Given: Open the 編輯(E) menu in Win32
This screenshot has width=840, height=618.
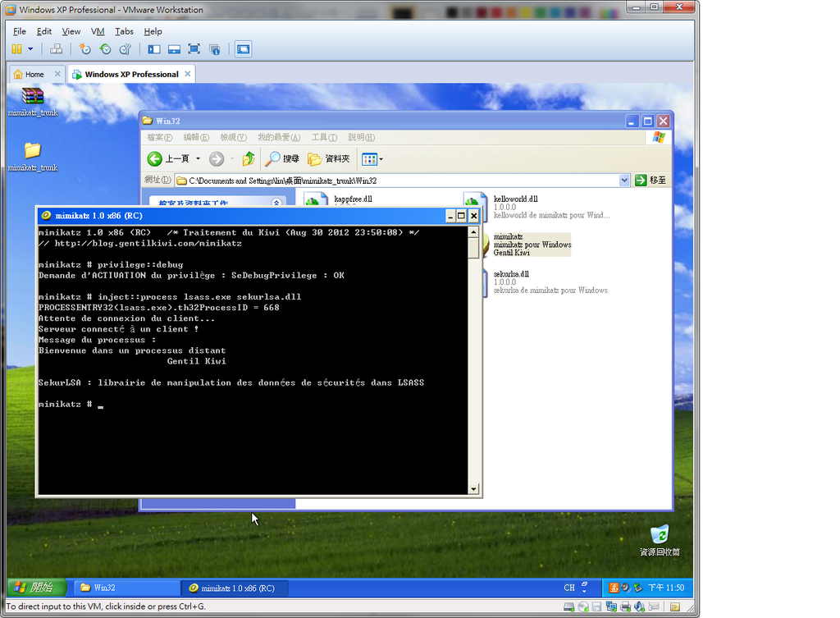Looking at the screenshot, I should pyautogui.click(x=196, y=137).
